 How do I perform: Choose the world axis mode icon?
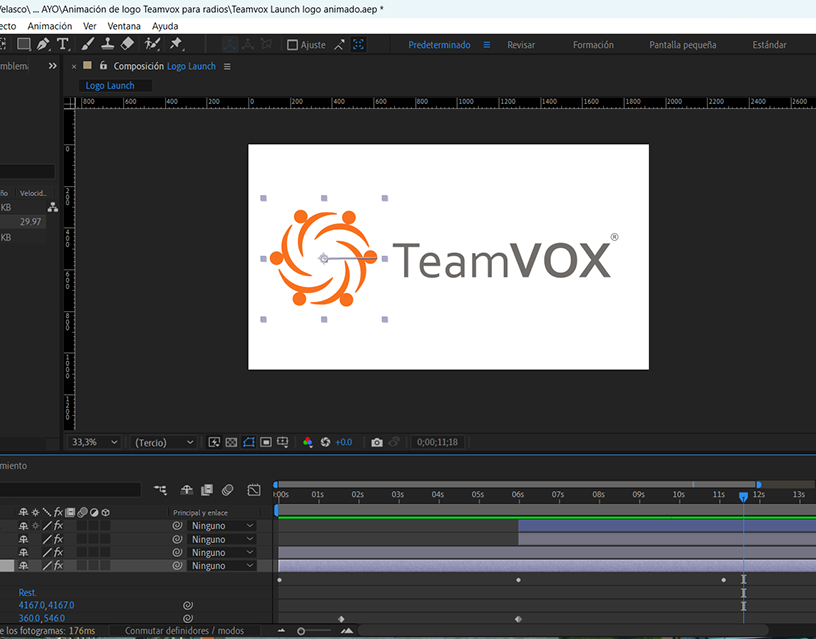(x=248, y=45)
